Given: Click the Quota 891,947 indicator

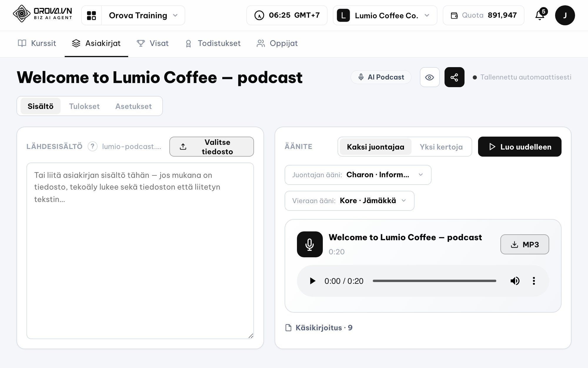Looking at the screenshot, I should click(x=483, y=15).
